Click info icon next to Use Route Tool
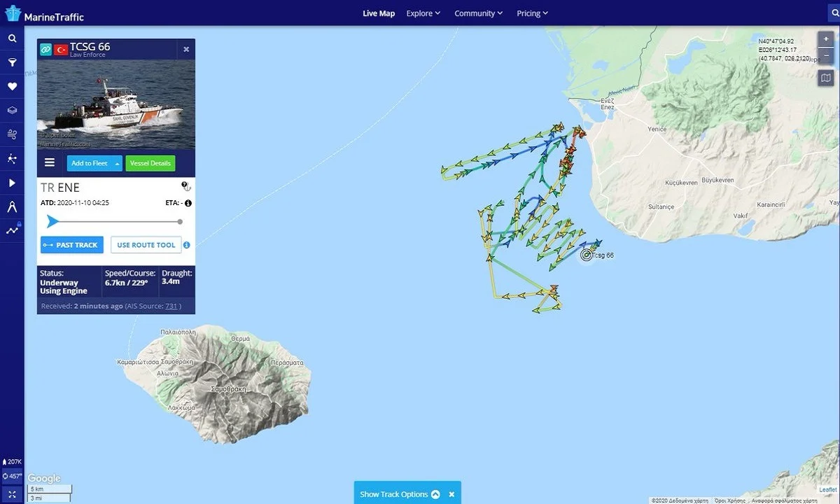840x504 pixels. [187, 245]
